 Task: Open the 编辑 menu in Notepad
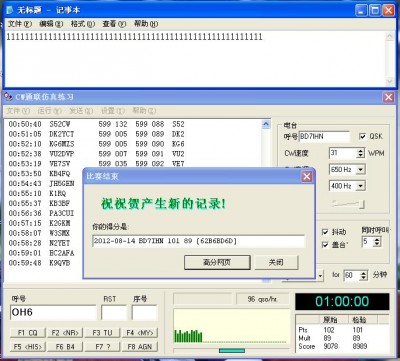pyautogui.click(x=51, y=24)
